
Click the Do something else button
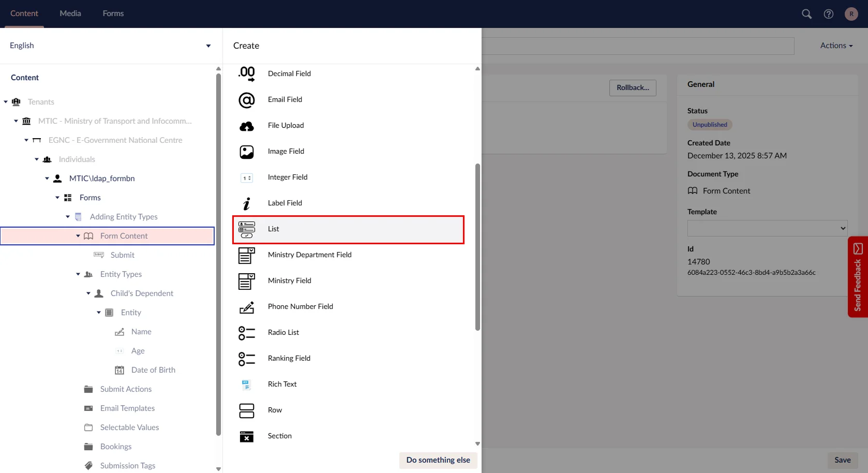coord(438,460)
